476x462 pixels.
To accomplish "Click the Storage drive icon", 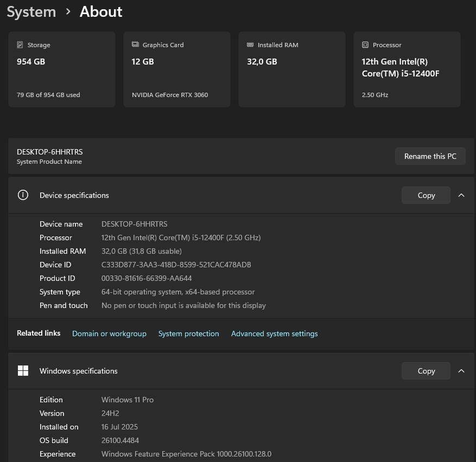I will tap(20, 44).
